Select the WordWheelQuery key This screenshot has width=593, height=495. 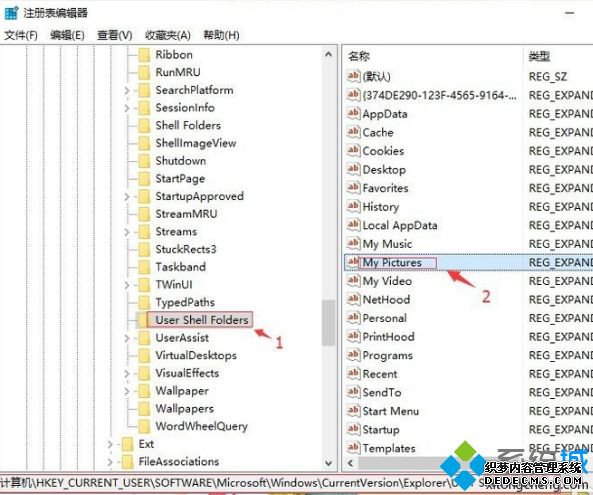click(x=202, y=427)
